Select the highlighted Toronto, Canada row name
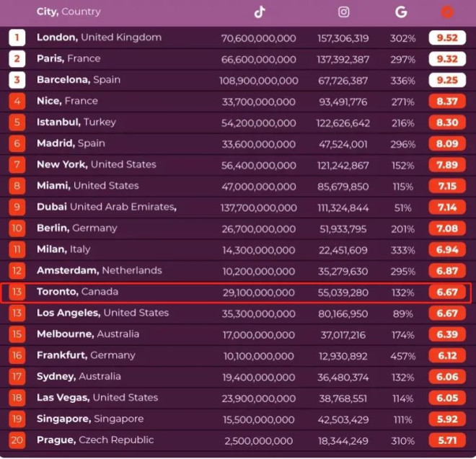This screenshot has width=476, height=459. coord(77,292)
